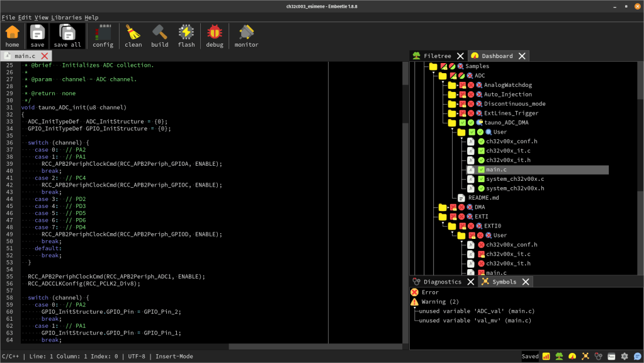
Task: Toggle the green checkbox next to main.c
Action: [x=481, y=170]
